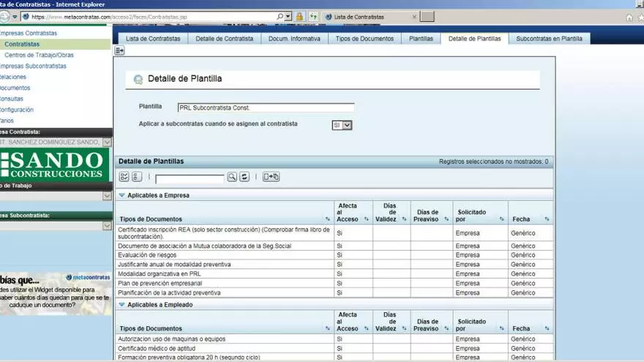
Task: Click the deselect all rows icon
Action: 136,177
